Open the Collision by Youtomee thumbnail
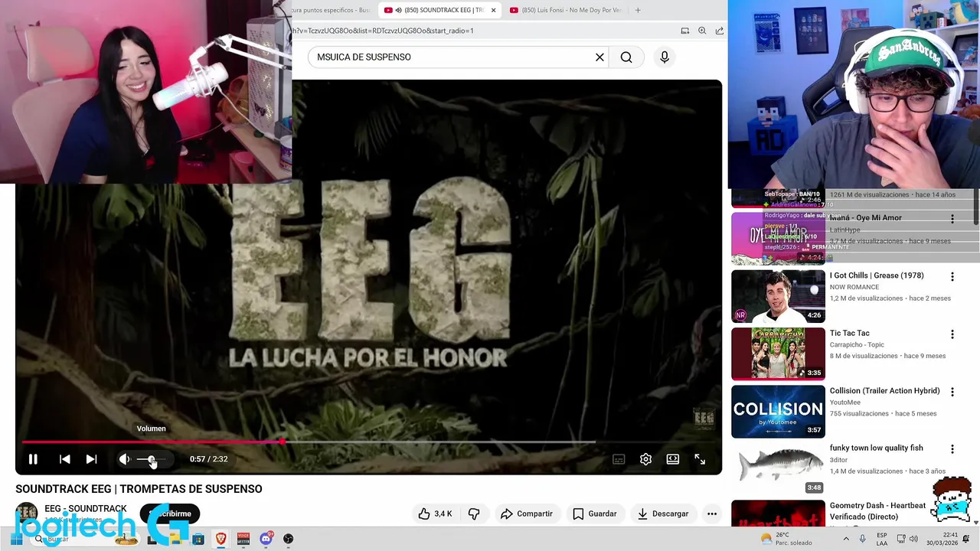 778,412
